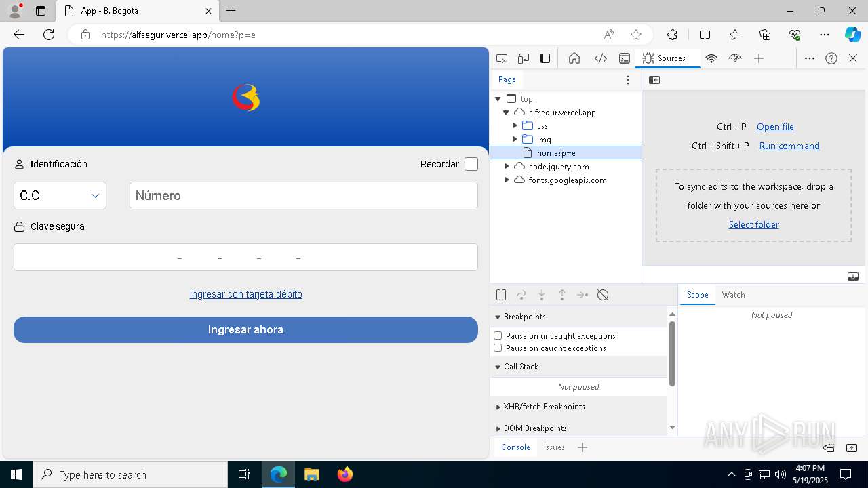
Task: Switch to the Watch tab
Action: 733,295
